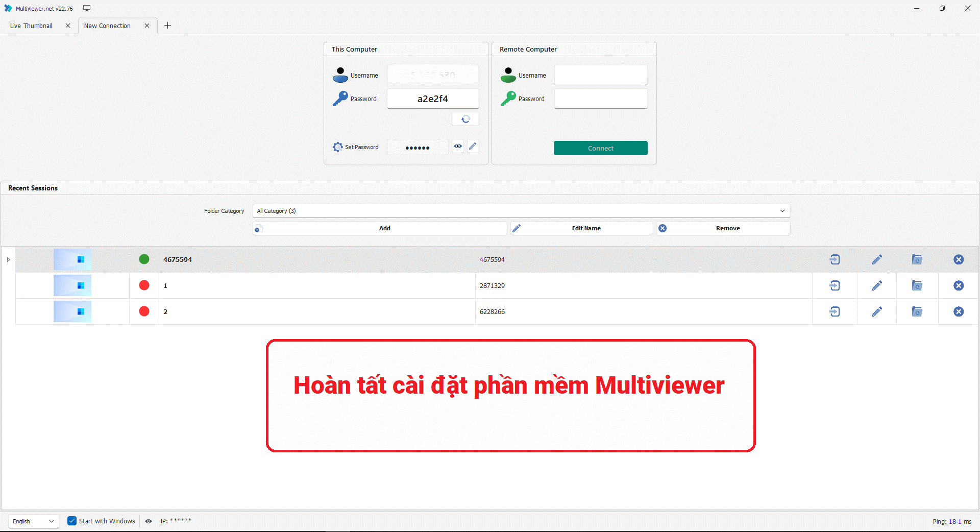Expand the 4675594 session row arrow

(x=9, y=259)
